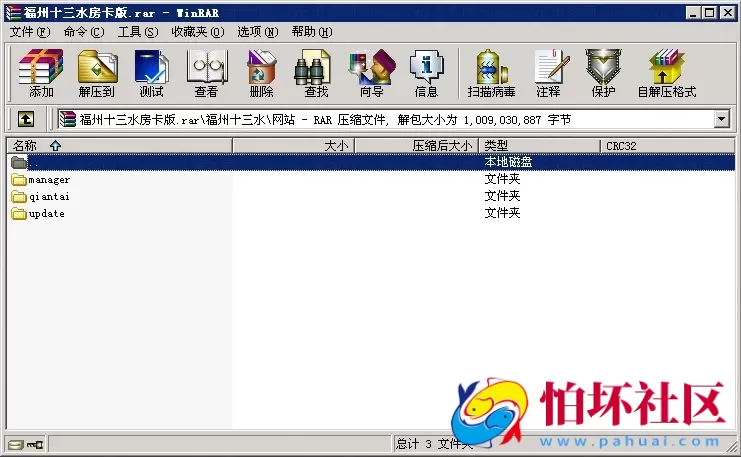Sort by 类型 column header
741x457 pixels.
[539, 146]
